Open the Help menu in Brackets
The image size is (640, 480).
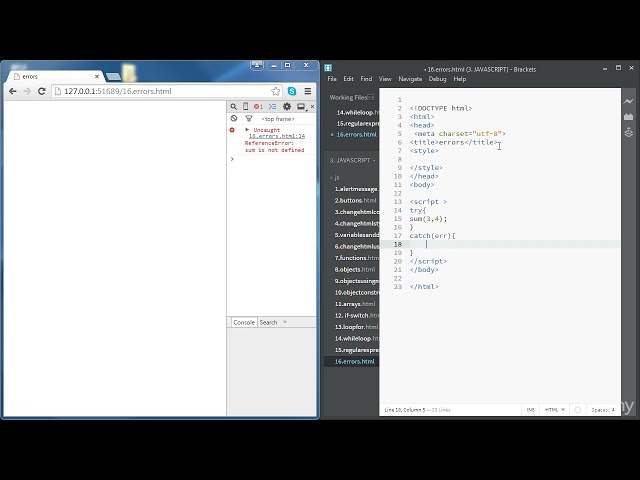tap(460, 79)
